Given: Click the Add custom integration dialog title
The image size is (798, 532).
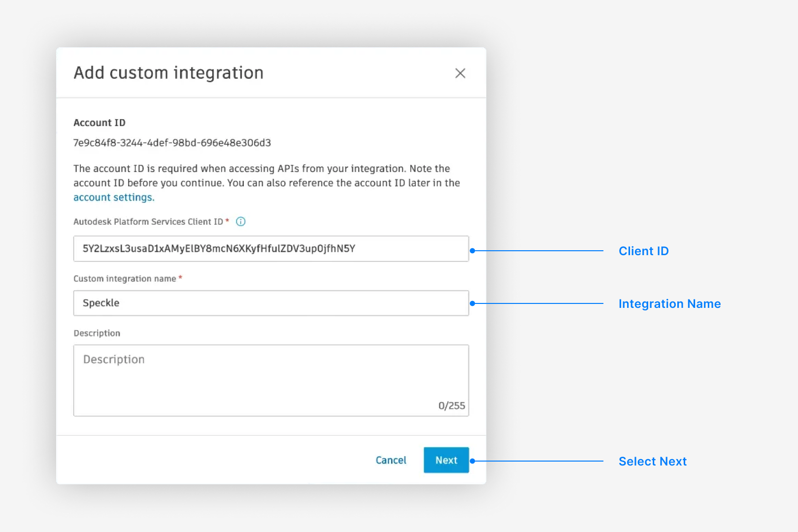Looking at the screenshot, I should coord(168,72).
